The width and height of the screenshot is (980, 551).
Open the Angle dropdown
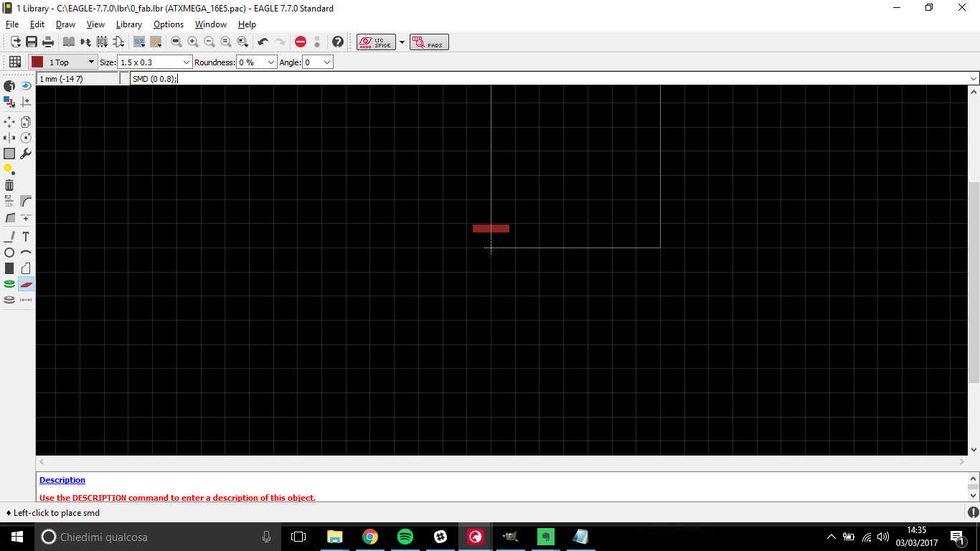click(318, 62)
